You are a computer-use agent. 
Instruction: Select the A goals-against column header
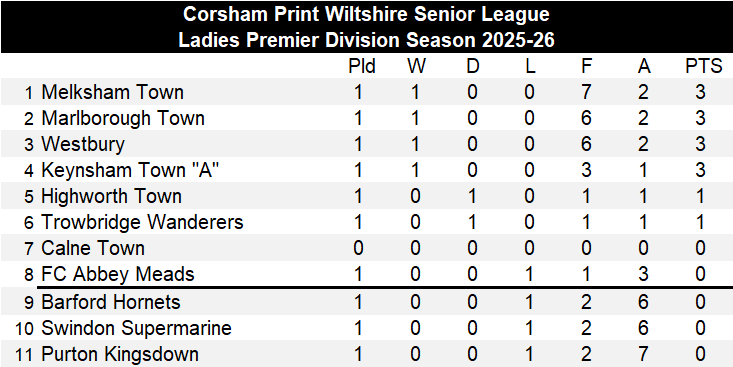tap(644, 67)
